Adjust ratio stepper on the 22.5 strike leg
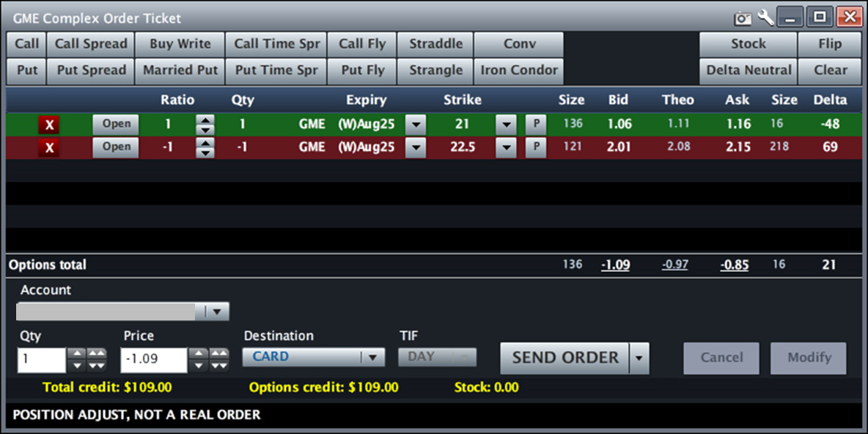 [x=205, y=148]
